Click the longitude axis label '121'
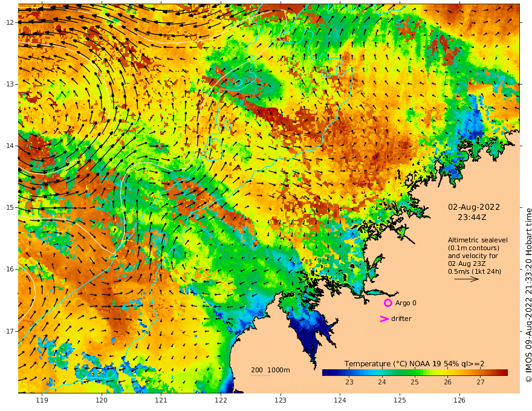 (x=161, y=401)
